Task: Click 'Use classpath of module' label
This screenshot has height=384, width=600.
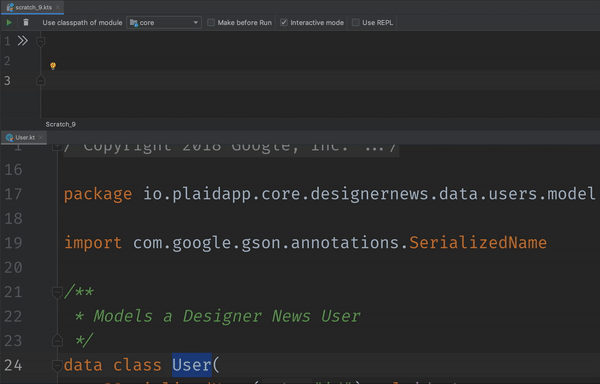Action: pos(82,23)
